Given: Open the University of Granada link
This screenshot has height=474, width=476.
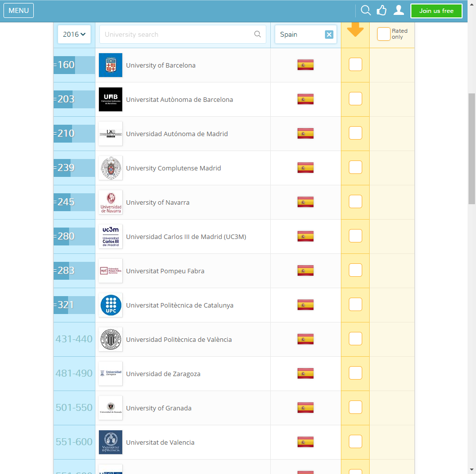Looking at the screenshot, I should [x=159, y=408].
